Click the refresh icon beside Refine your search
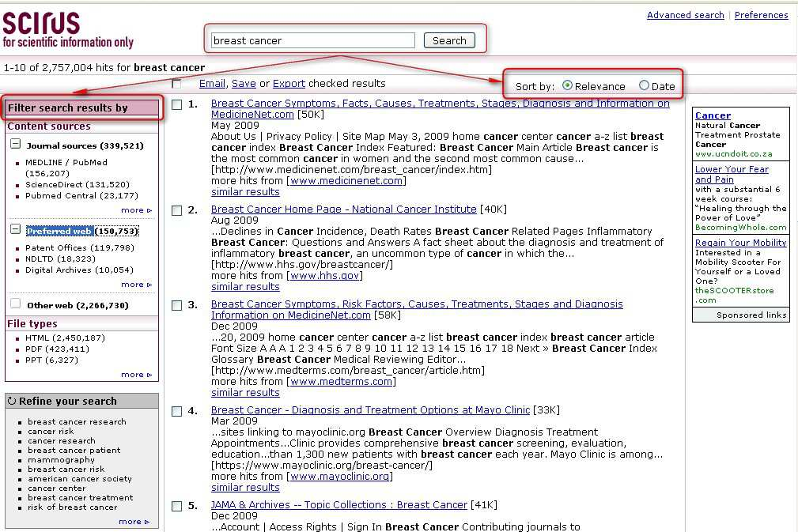 pyautogui.click(x=12, y=401)
